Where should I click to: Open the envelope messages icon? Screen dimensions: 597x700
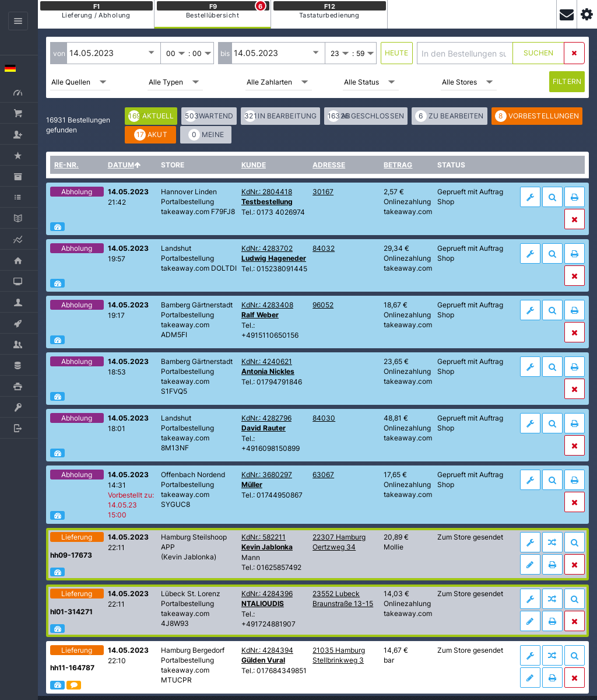click(x=566, y=15)
